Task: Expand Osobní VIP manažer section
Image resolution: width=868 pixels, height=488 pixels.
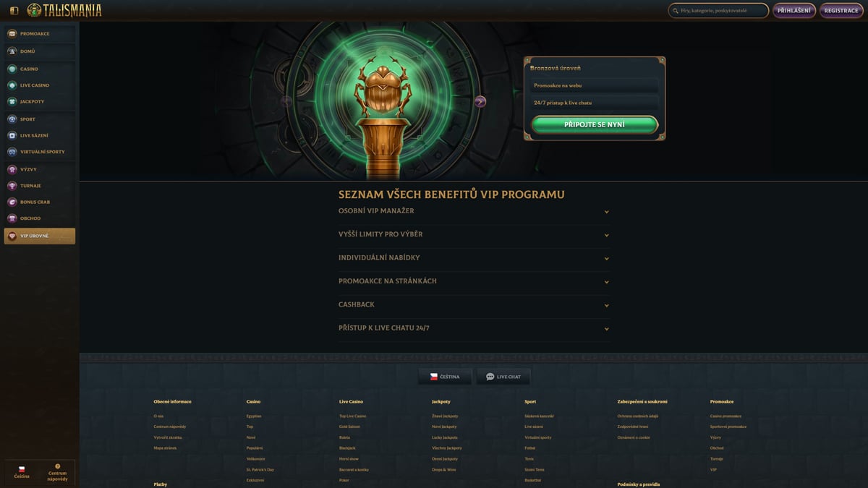Action: pyautogui.click(x=474, y=211)
